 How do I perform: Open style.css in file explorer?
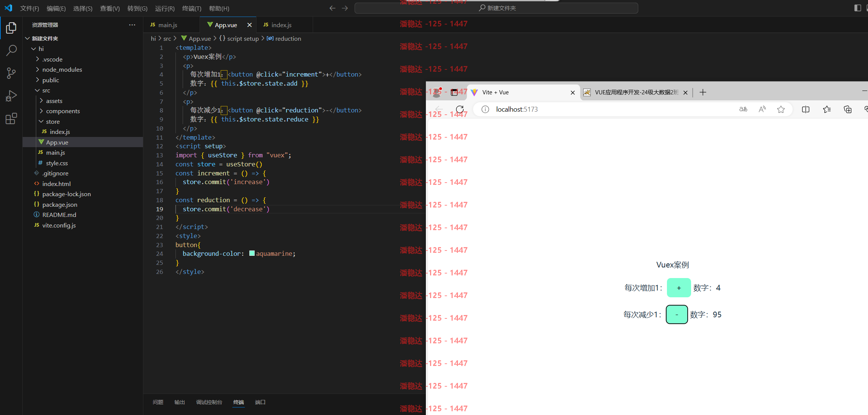[83, 163]
